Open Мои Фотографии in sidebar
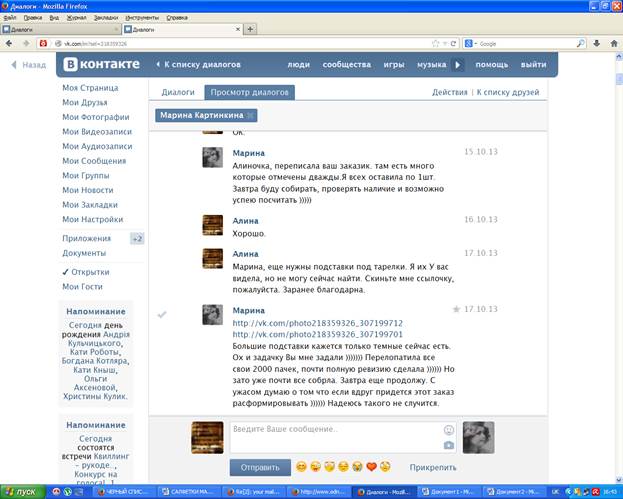Viewport: 623px width, 499px height. pyautogui.click(x=96, y=117)
